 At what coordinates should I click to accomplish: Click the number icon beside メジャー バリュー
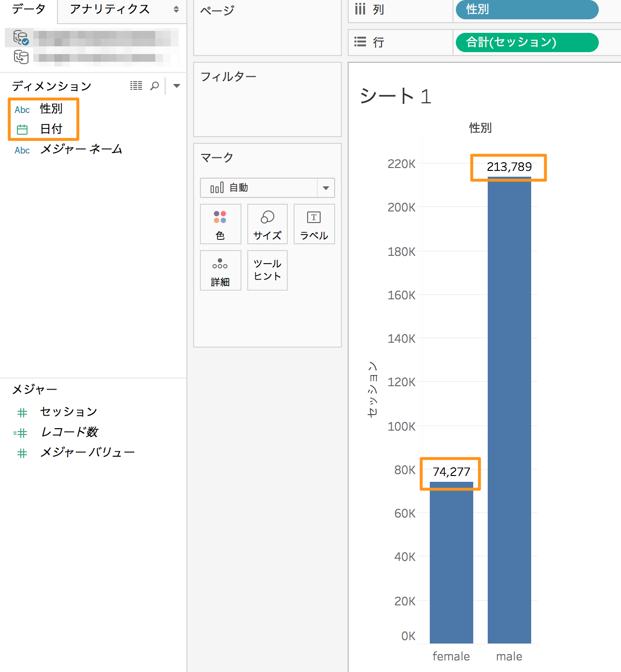point(22,453)
